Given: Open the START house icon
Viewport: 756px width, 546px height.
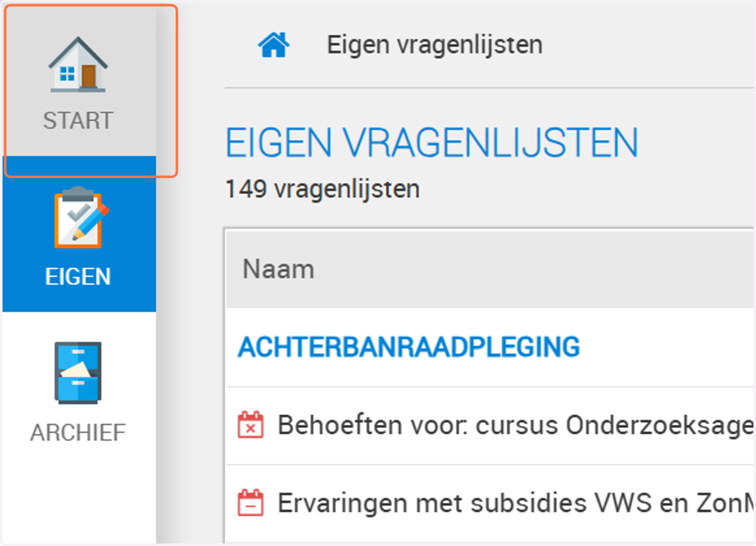Looking at the screenshot, I should [x=78, y=64].
